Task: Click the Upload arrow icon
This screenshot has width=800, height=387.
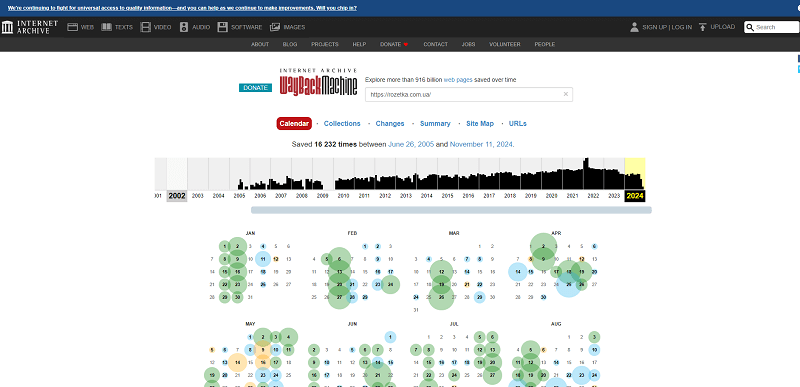Action: coord(703,27)
